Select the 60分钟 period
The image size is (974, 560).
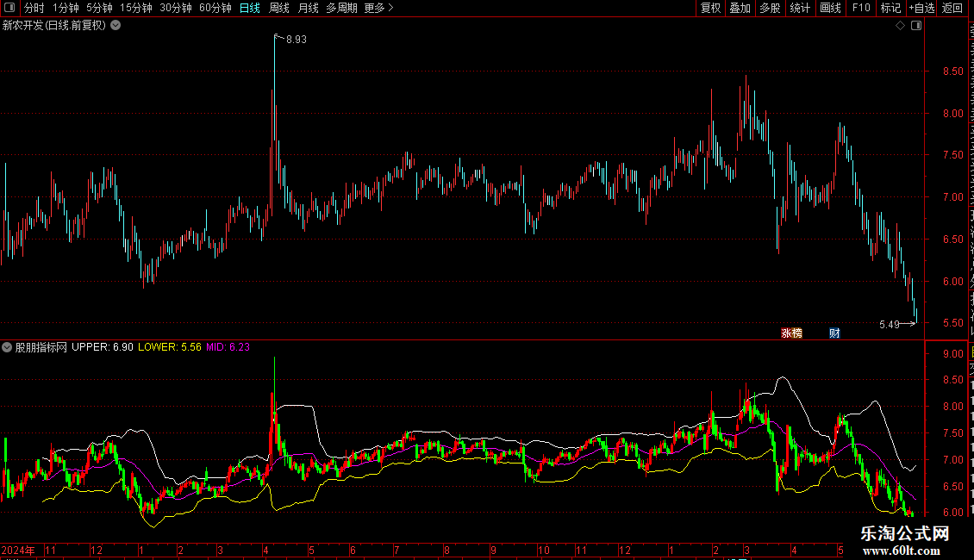215,8
